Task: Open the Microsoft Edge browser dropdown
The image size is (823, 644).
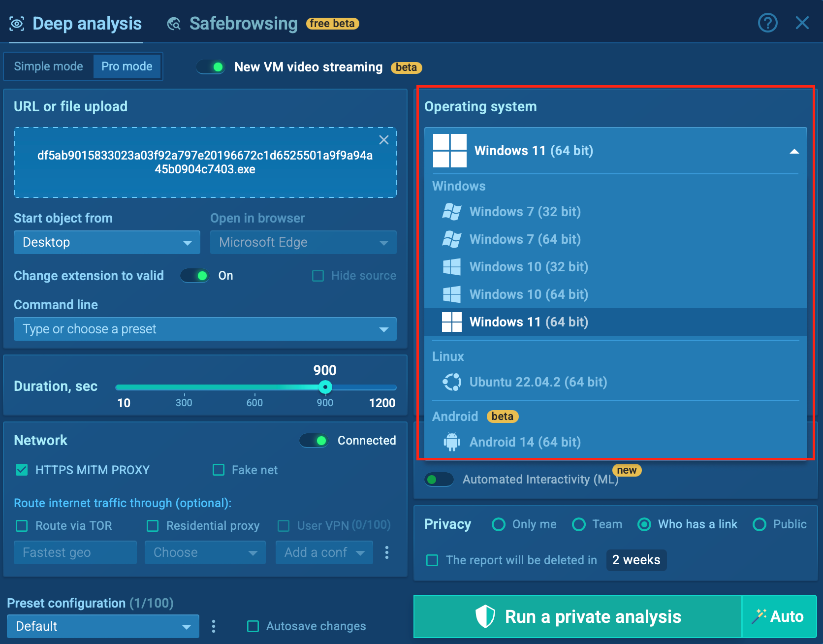Action: click(x=303, y=242)
